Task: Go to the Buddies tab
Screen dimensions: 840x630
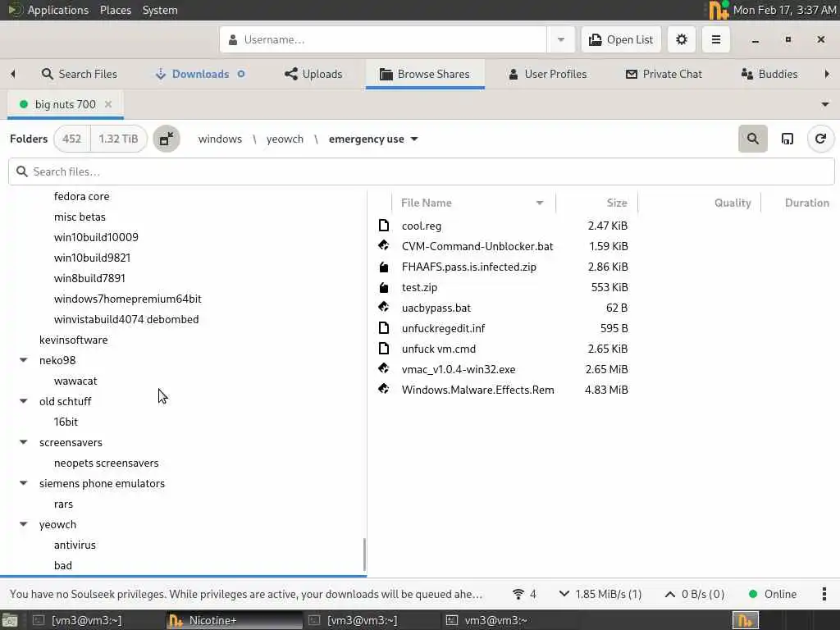Action: tap(769, 74)
